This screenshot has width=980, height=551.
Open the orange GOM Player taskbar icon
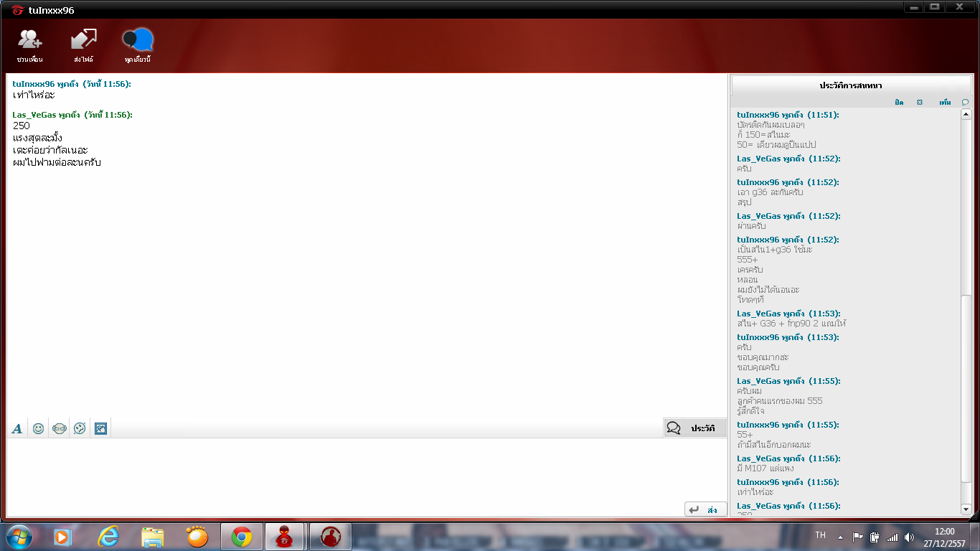(x=197, y=537)
